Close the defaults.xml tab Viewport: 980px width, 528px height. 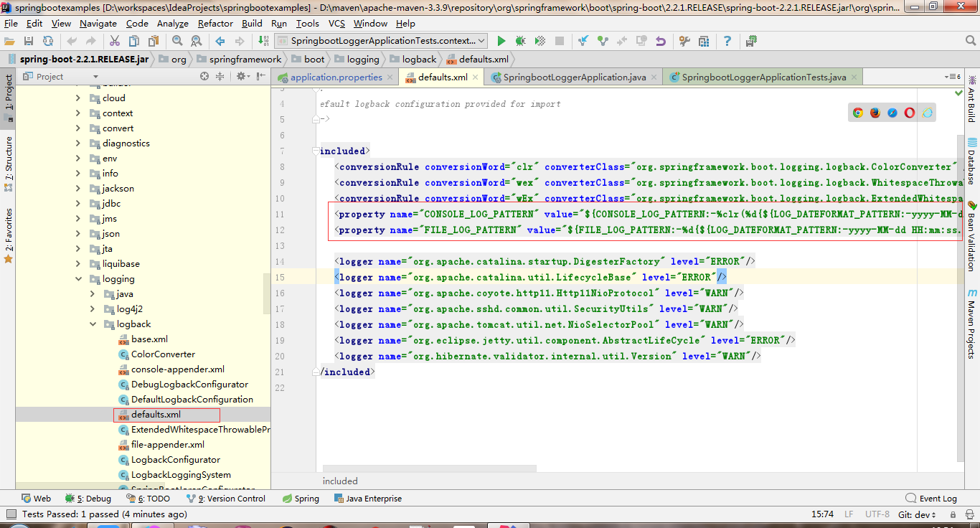pos(476,77)
